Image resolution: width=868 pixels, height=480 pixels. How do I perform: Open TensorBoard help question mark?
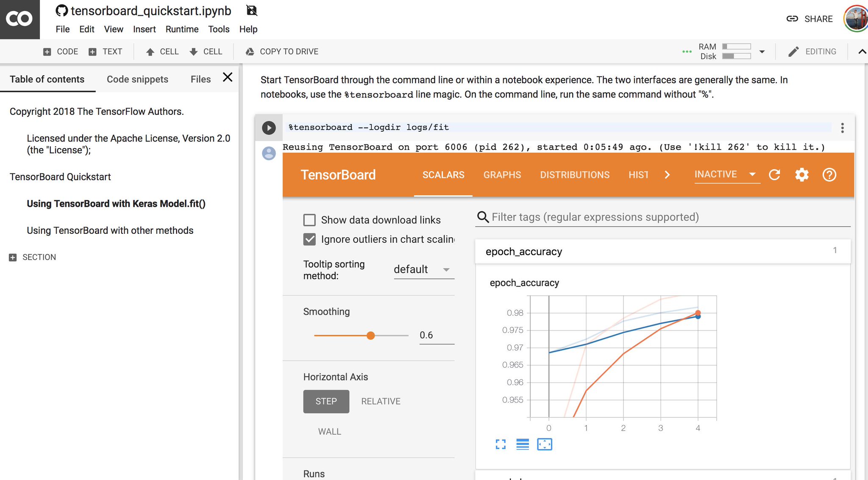pyautogui.click(x=829, y=175)
